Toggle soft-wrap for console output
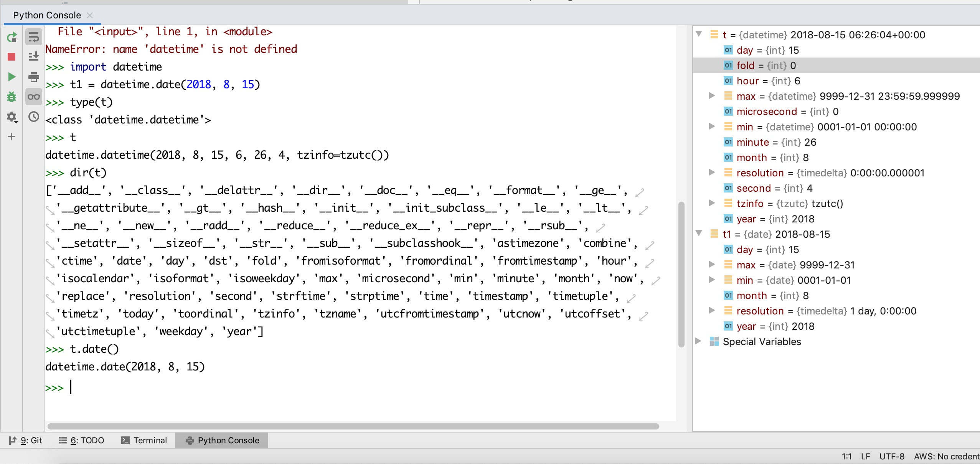 (x=34, y=37)
